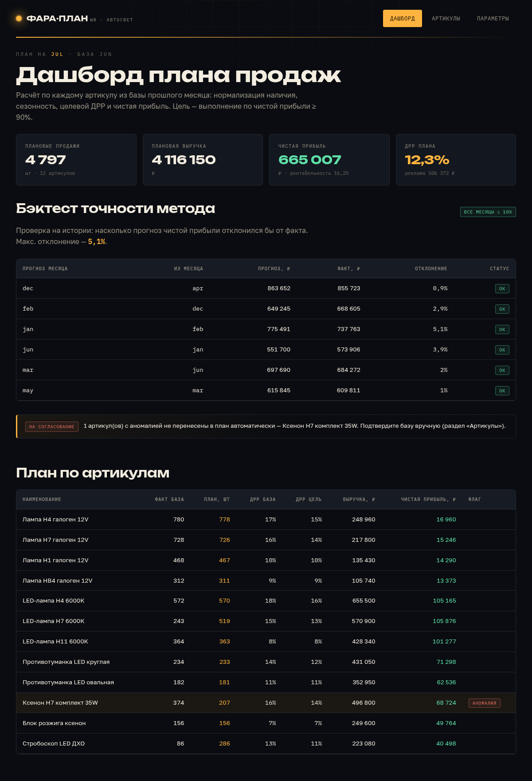Click OK status in jan forecast row
The image size is (532, 781).
pos(502,330)
